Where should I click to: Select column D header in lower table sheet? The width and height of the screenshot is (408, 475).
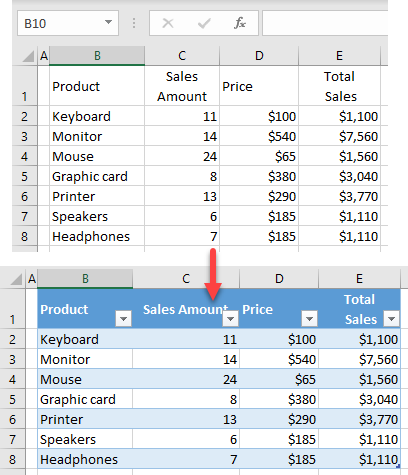point(279,279)
